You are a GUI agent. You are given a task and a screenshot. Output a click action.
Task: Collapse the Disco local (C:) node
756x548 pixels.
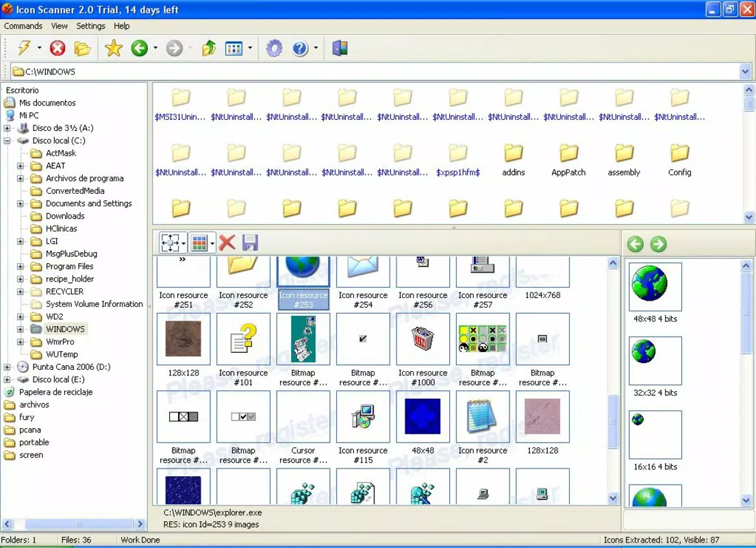tap(8, 141)
